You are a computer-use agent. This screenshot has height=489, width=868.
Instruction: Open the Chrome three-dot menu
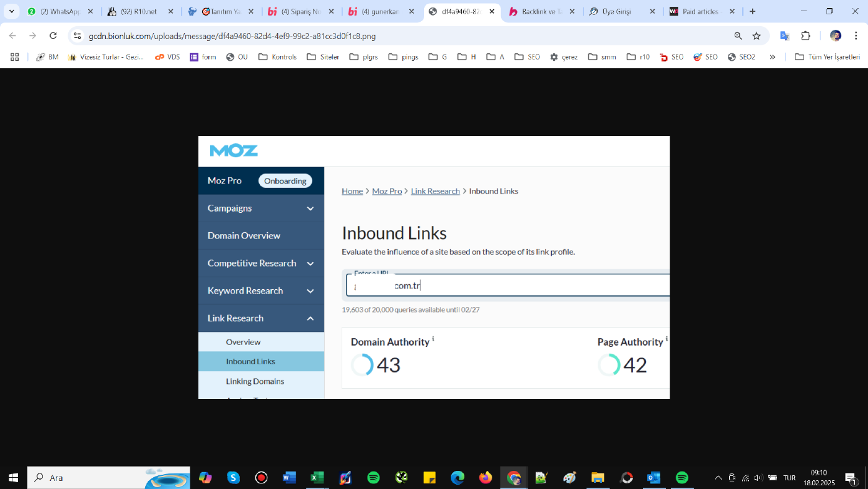[857, 36]
